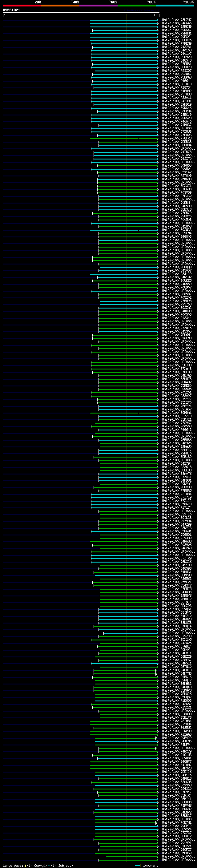The image size is (197, 868).
Task: Select hit label UniRef100_P13221
Action: click(x=177, y=707)
